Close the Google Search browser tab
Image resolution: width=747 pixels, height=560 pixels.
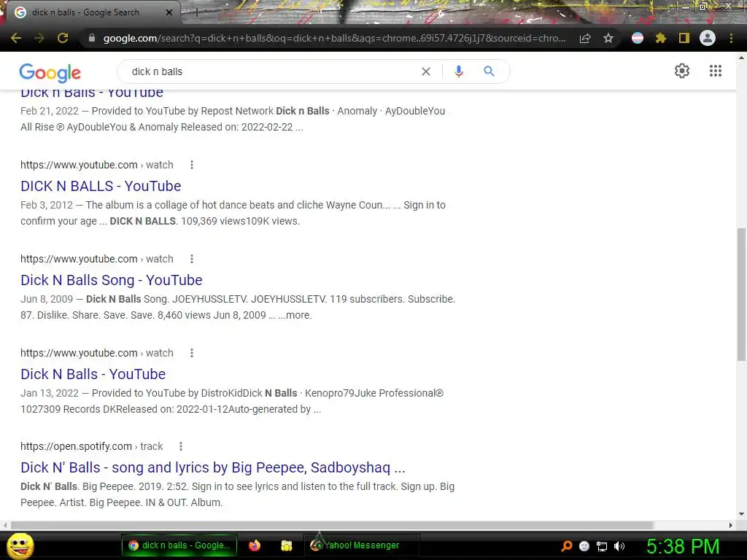(x=169, y=12)
